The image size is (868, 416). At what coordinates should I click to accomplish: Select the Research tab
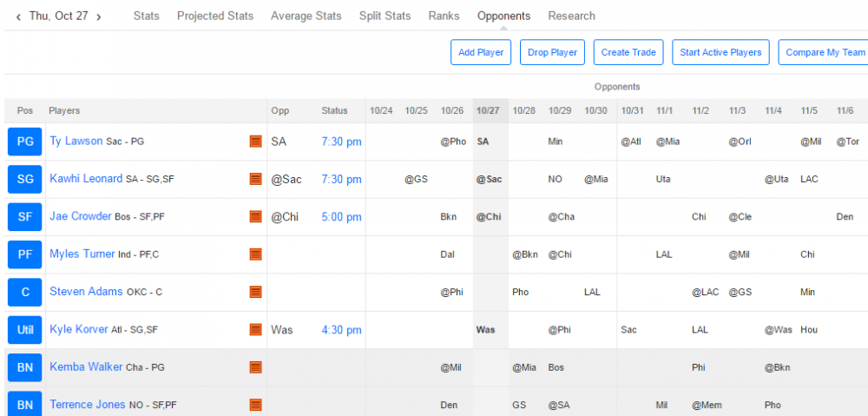[x=571, y=16]
